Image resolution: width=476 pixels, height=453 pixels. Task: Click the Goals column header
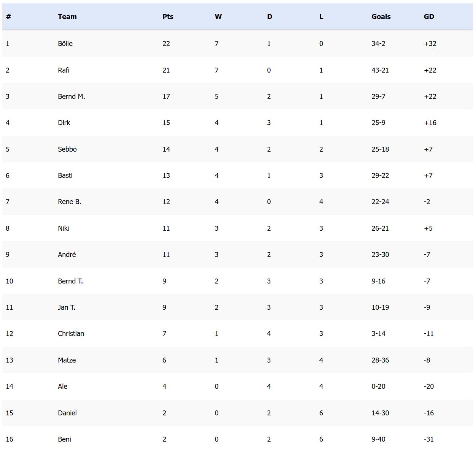point(381,17)
